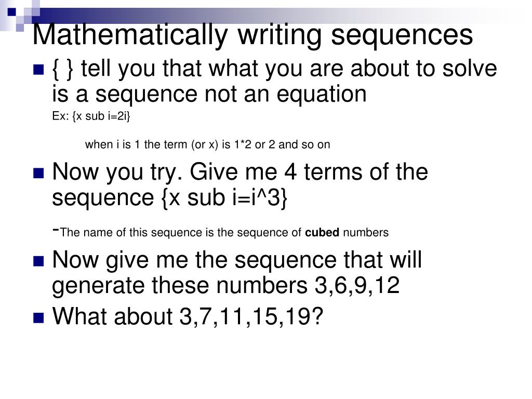Screen dimensions: 532x399
Task: Click the text 'What about 3,7,11,15,19?'
Action: [188, 316]
